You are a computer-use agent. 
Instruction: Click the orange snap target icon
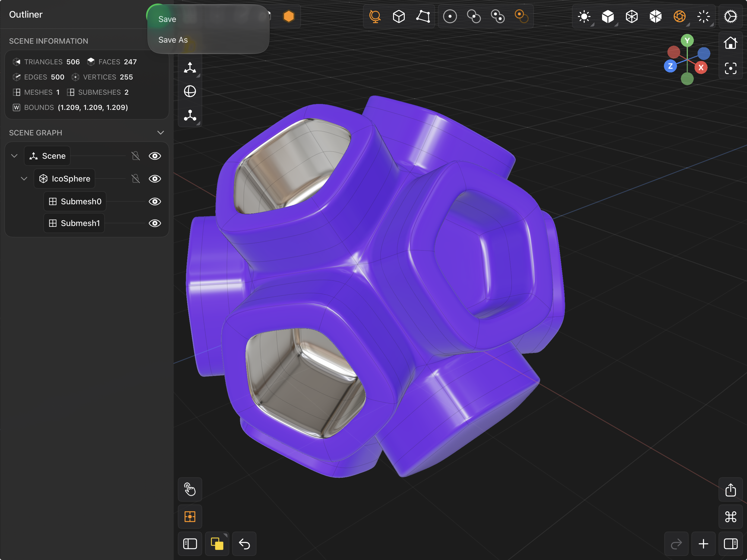190,517
